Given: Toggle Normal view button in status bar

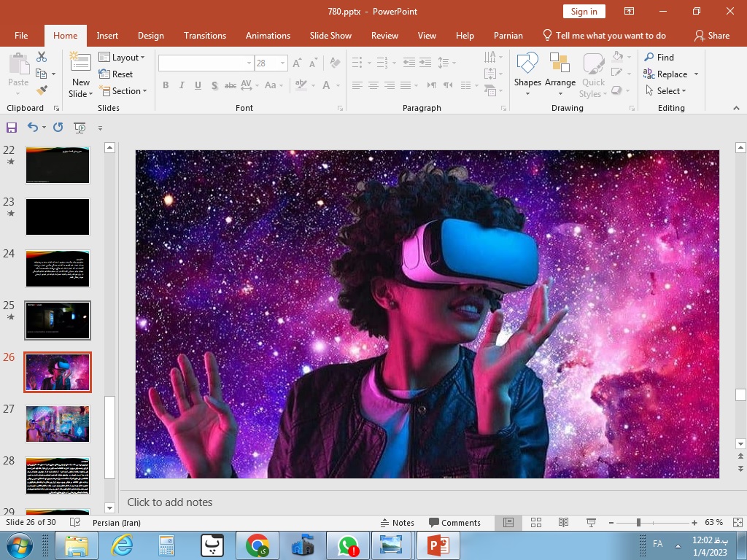Looking at the screenshot, I should 508,523.
